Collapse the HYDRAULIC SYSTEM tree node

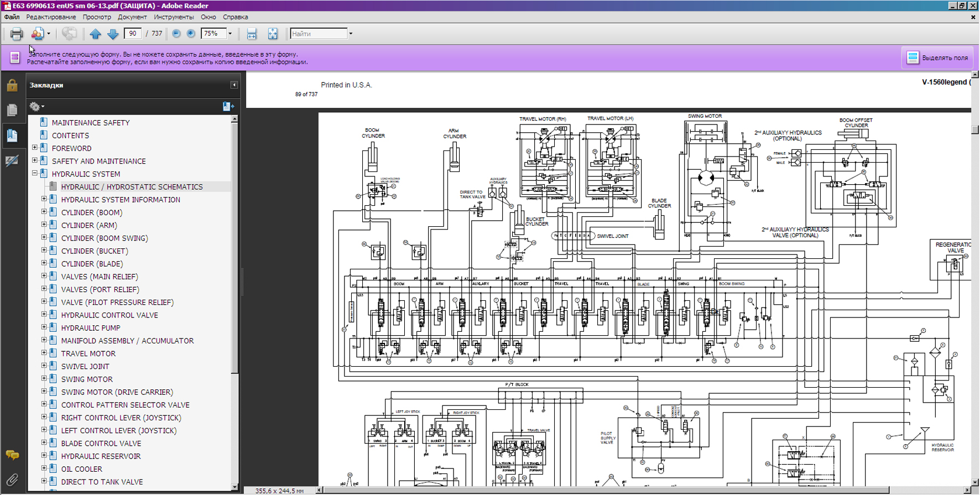click(35, 174)
